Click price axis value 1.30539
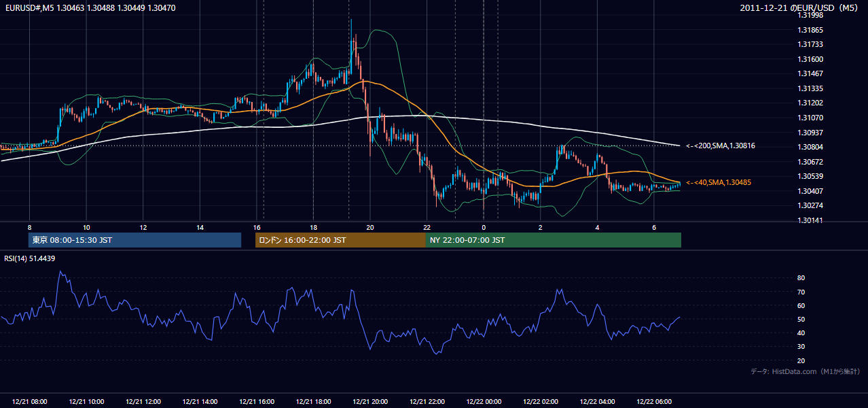 tap(810, 176)
